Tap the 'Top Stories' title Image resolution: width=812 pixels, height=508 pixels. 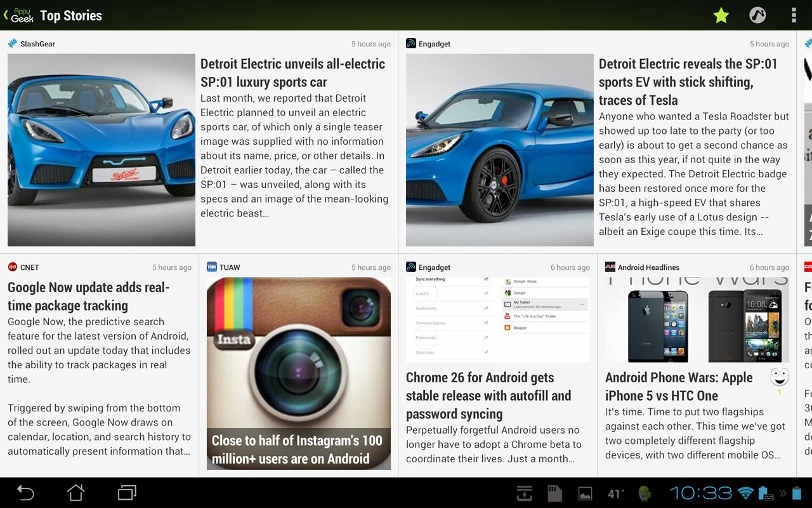tap(71, 15)
